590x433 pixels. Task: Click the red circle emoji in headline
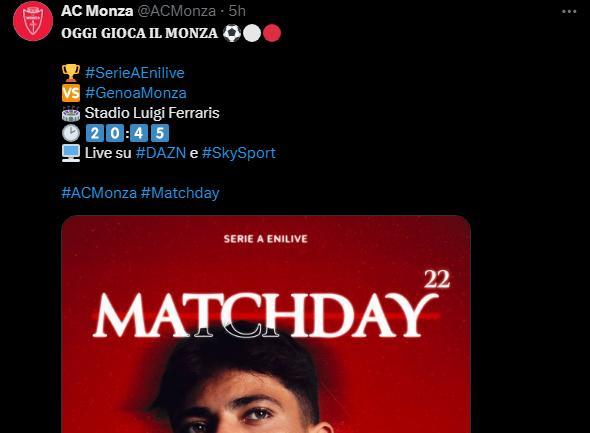click(x=272, y=33)
